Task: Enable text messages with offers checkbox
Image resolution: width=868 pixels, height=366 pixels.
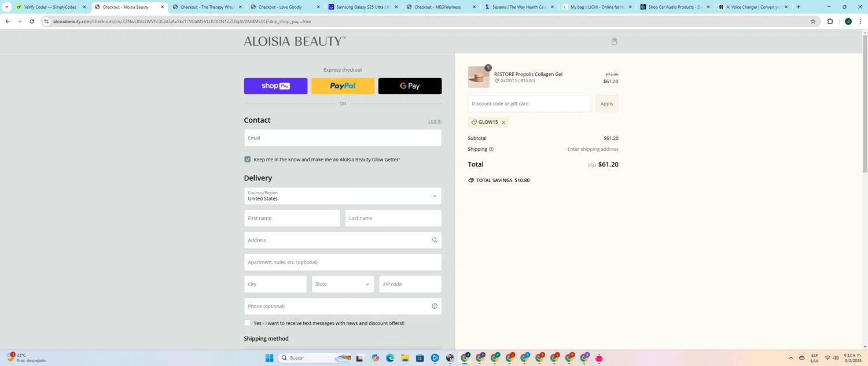Action: (247, 323)
